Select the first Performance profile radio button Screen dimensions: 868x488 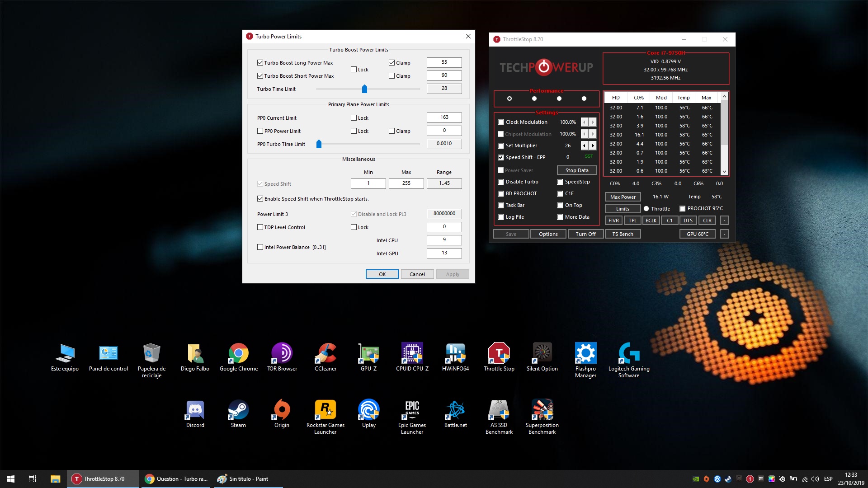click(509, 99)
